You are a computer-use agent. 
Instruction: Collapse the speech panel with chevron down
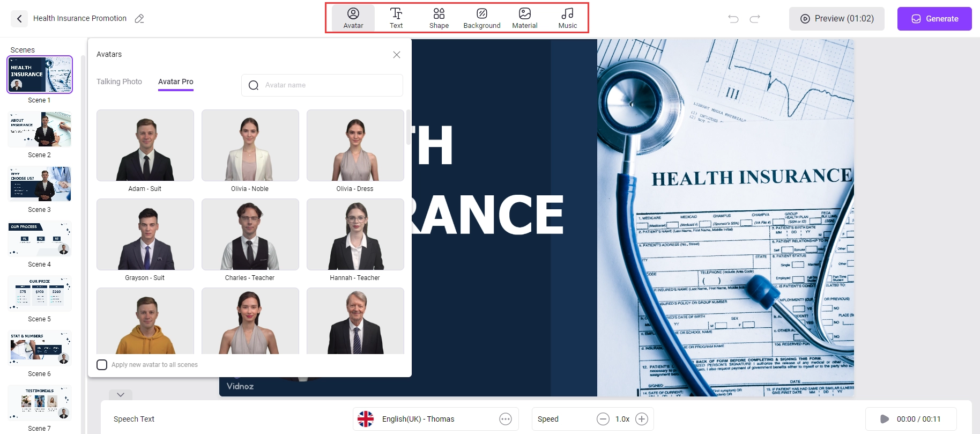(x=121, y=395)
